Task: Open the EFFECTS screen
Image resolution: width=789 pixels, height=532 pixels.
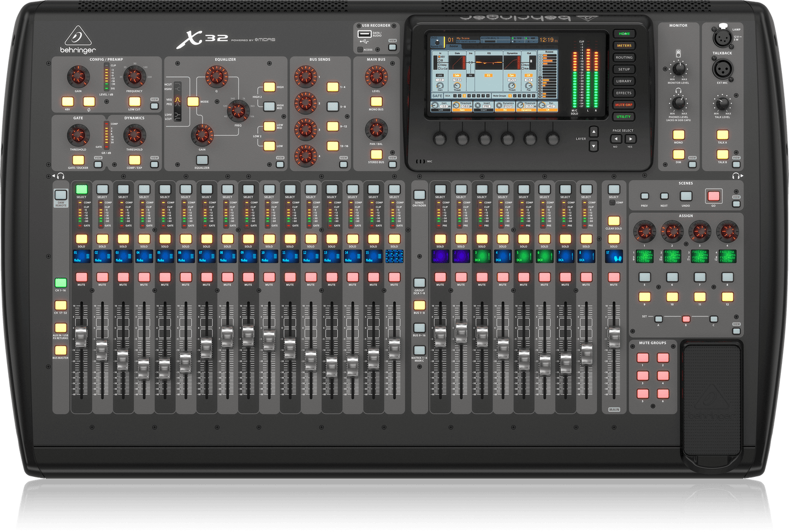Action: point(624,93)
